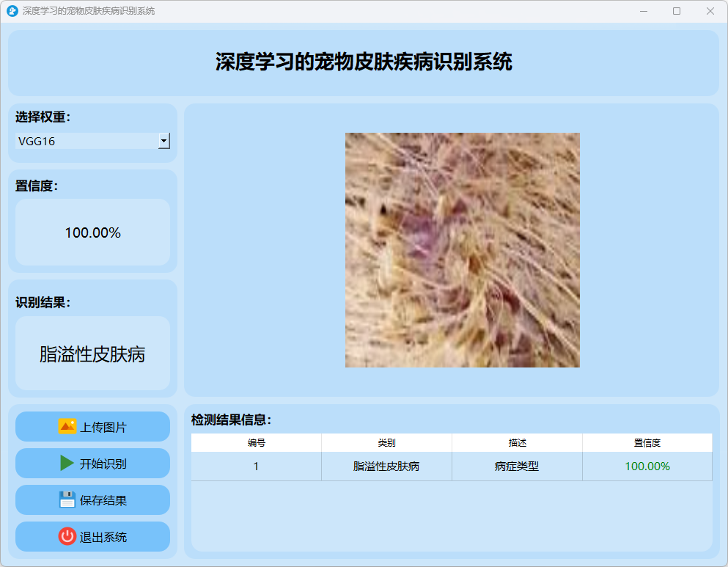728x567 pixels.
Task: Select the 类别 column header
Action: (386, 442)
